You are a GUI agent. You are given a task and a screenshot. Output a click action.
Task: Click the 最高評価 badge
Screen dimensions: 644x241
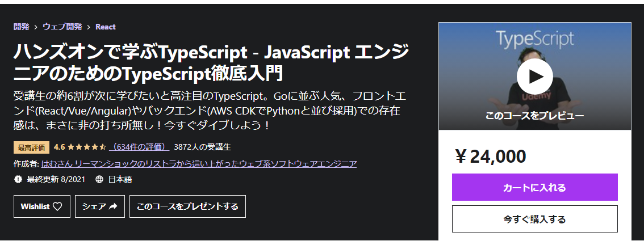32,147
